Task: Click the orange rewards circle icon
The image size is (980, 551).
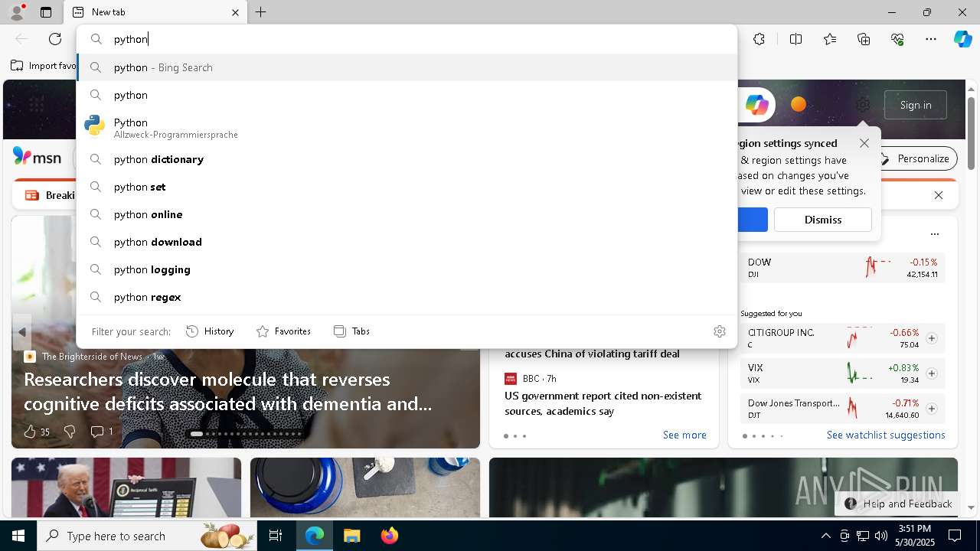Action: click(799, 105)
